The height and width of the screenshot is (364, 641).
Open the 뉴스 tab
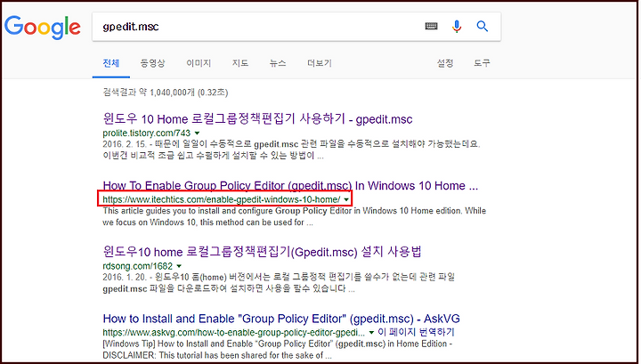click(278, 63)
